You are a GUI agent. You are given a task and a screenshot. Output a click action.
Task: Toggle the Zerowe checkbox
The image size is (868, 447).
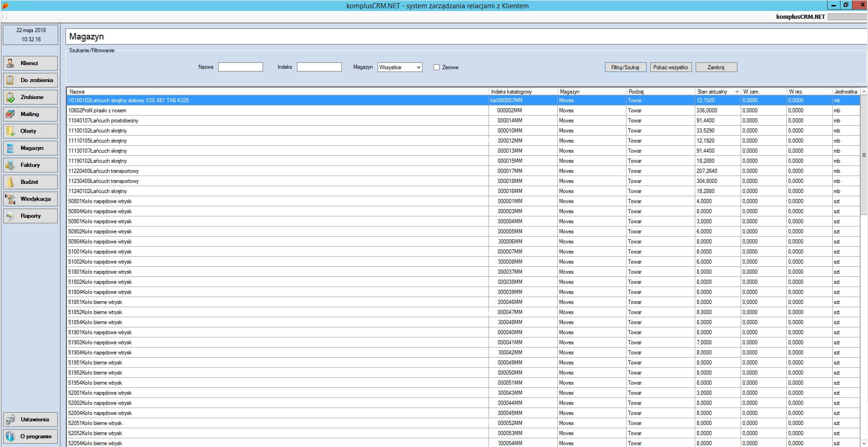tap(436, 67)
